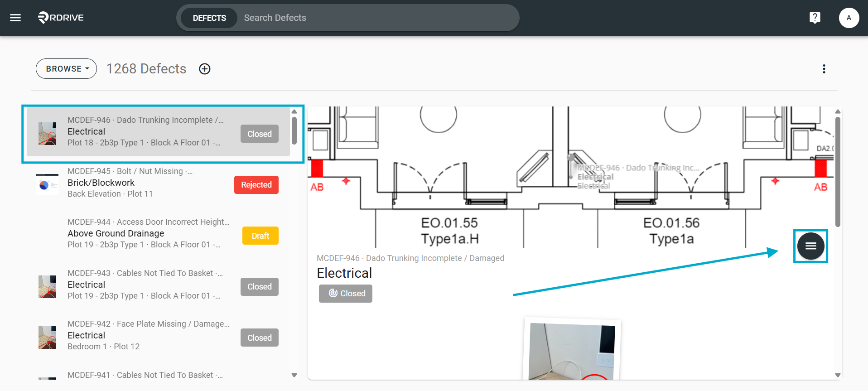Click the Draft status badge on MCDEF-944
This screenshot has height=391, width=868.
260,236
